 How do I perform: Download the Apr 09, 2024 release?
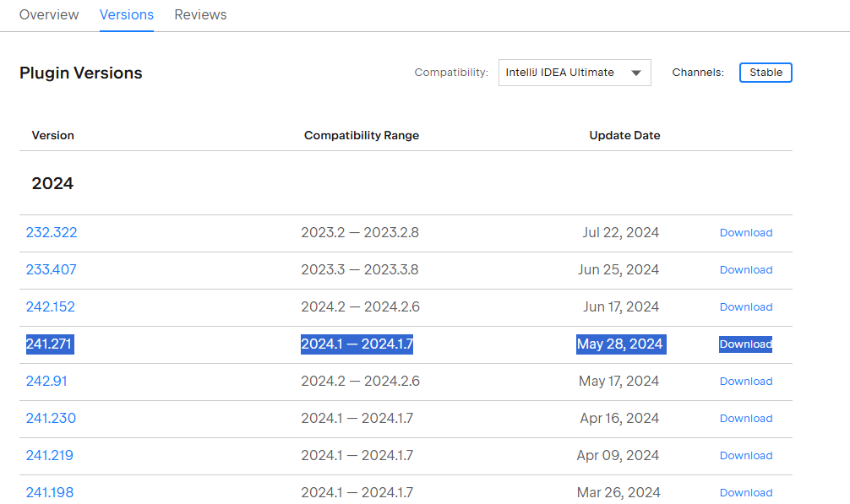pos(746,456)
